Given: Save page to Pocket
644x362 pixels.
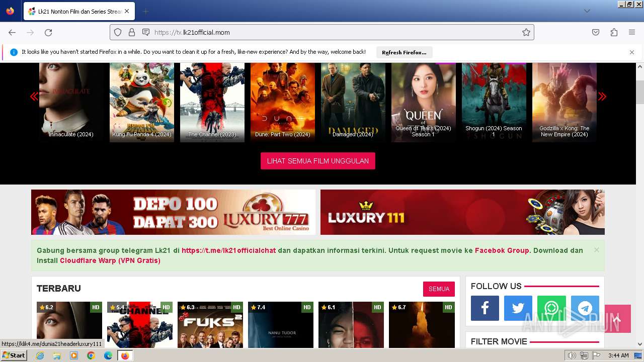Looking at the screenshot, I should coord(596,32).
